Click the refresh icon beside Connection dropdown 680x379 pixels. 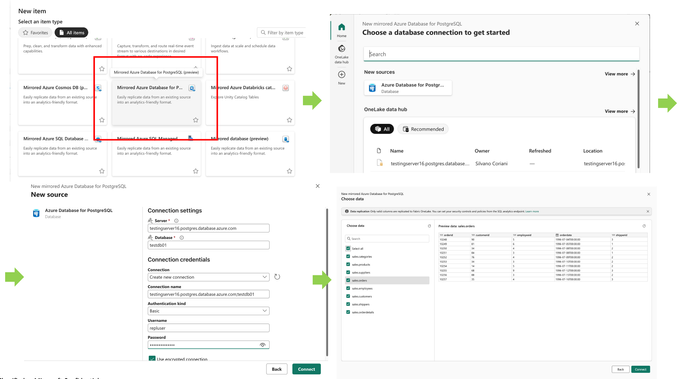point(277,277)
